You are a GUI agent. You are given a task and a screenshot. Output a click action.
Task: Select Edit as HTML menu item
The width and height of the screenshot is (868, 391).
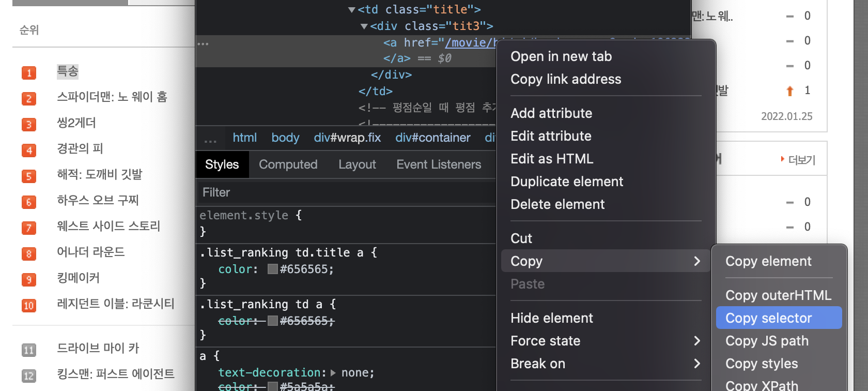pos(552,159)
